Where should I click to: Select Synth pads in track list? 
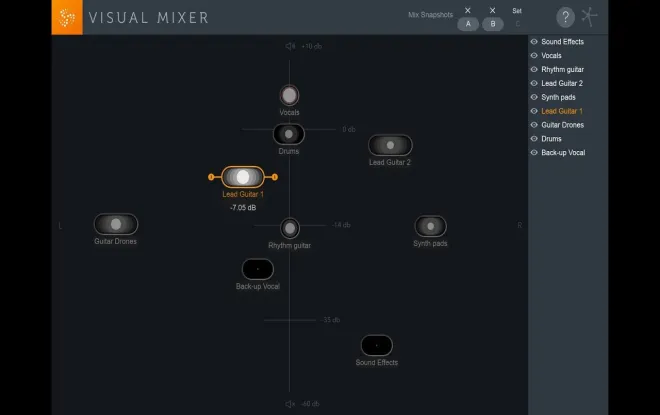(558, 97)
